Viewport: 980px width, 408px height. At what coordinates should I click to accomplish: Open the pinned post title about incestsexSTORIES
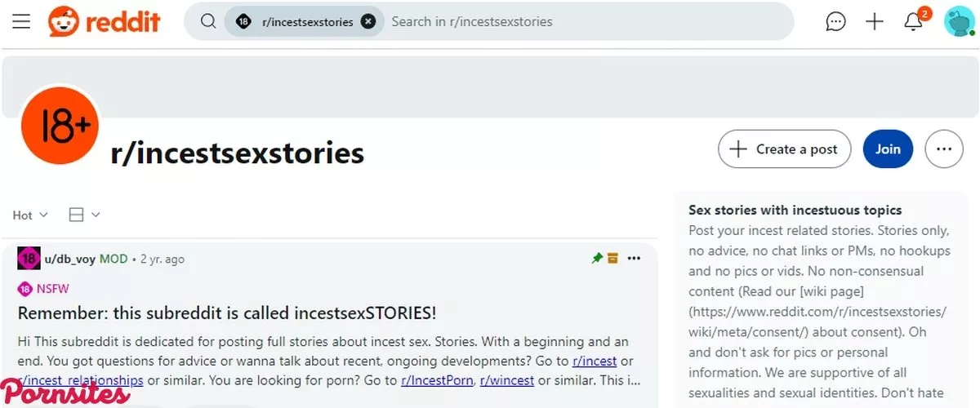point(227,313)
